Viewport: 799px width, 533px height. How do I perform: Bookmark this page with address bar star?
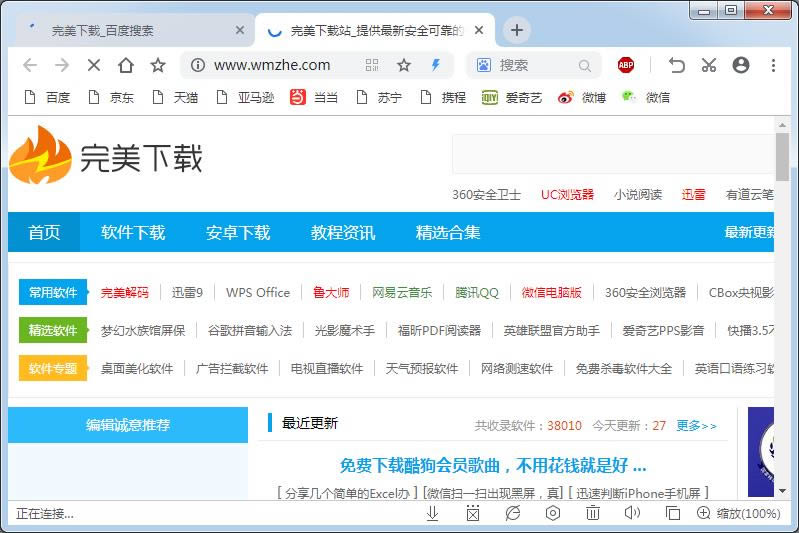404,65
